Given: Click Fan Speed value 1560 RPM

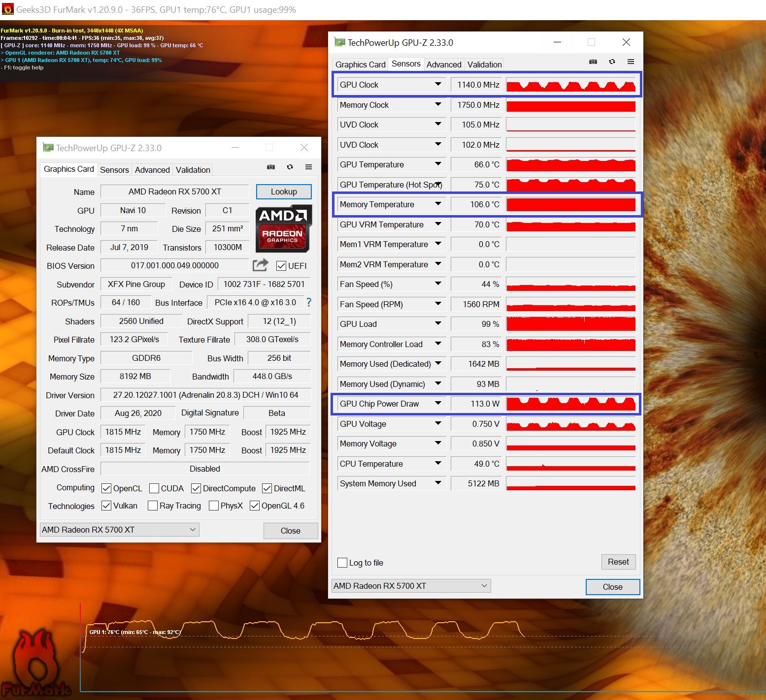Looking at the screenshot, I should 476,304.
